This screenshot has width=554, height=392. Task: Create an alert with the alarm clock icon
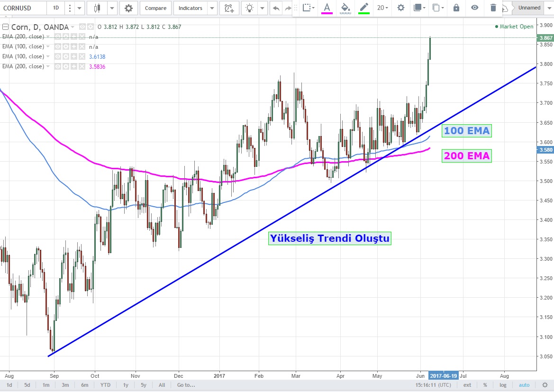tap(229, 8)
